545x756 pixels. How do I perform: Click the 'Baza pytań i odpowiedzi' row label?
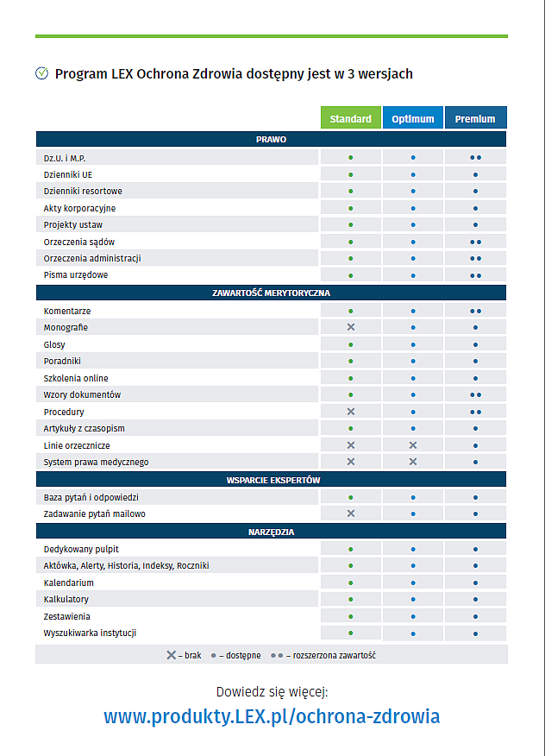pos(91,498)
